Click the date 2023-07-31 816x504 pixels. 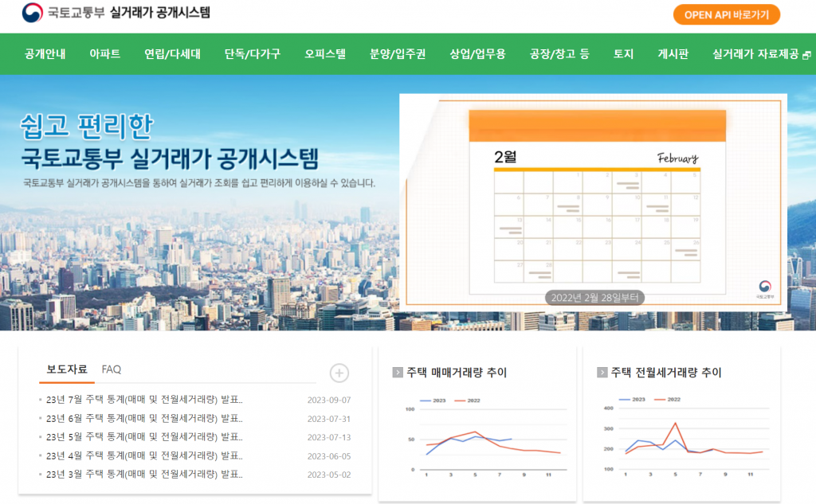pos(329,419)
